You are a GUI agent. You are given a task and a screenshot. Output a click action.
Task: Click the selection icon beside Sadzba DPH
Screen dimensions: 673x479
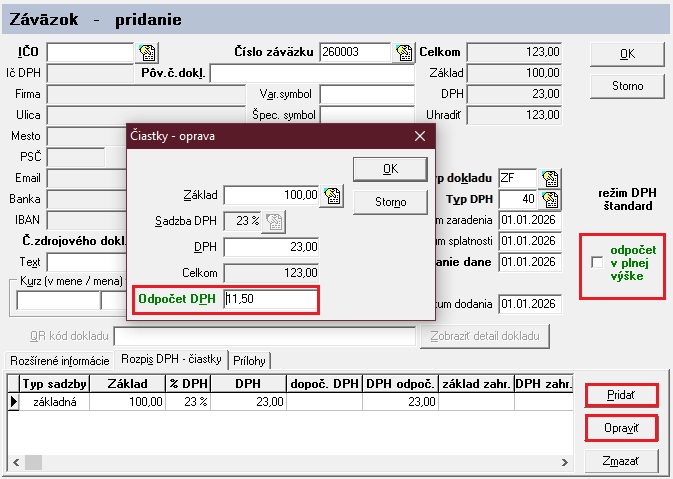(273, 222)
